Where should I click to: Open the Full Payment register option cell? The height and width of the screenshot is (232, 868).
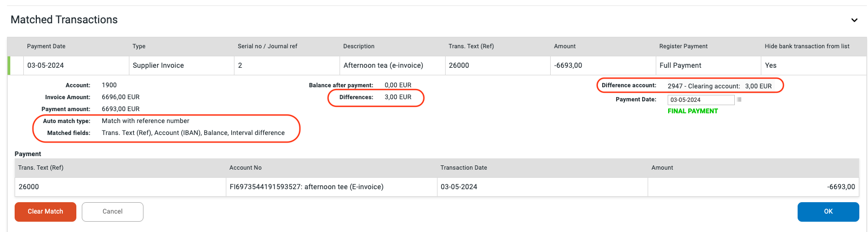coord(680,66)
